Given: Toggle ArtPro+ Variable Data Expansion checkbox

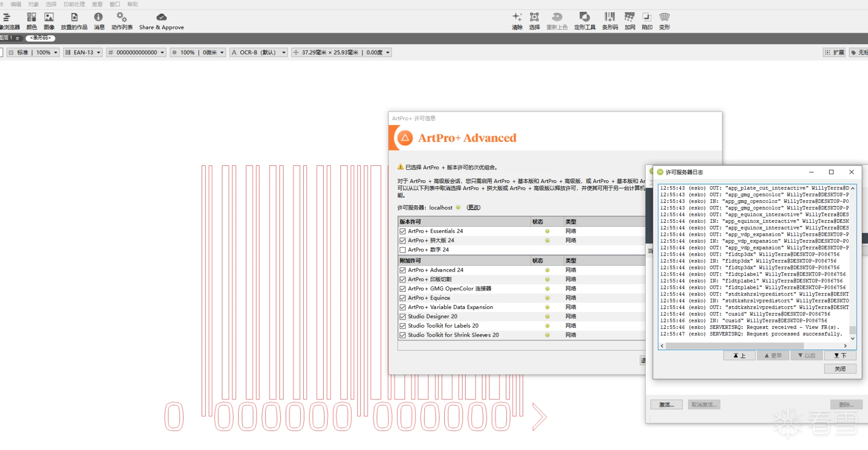Looking at the screenshot, I should [x=402, y=307].
